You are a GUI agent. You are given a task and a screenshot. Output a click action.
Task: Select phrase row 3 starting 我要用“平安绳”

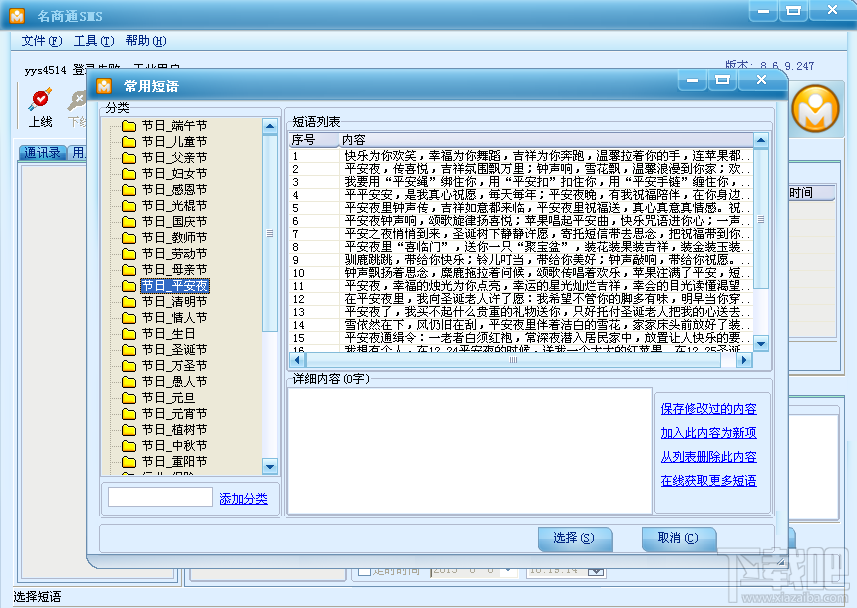click(521, 182)
